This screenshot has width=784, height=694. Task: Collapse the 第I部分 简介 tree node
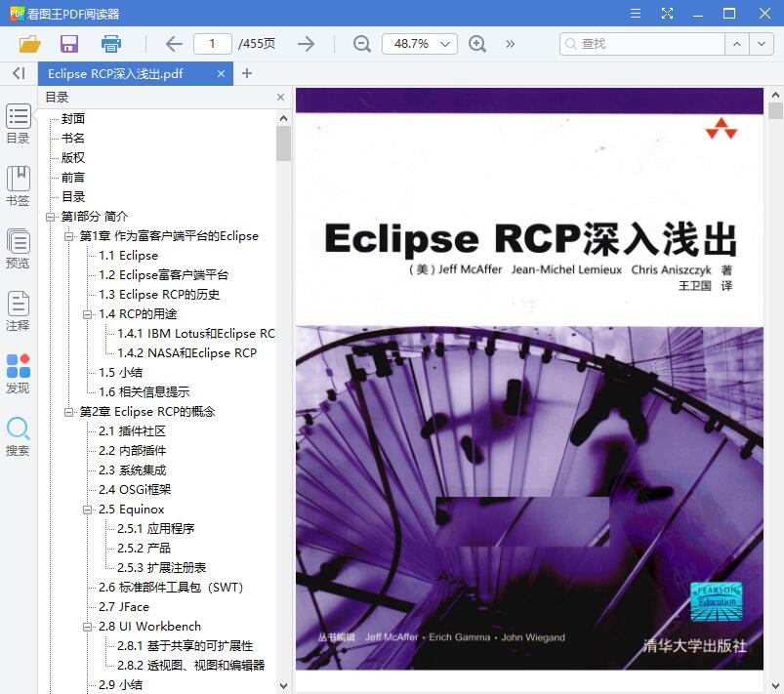tap(50, 217)
